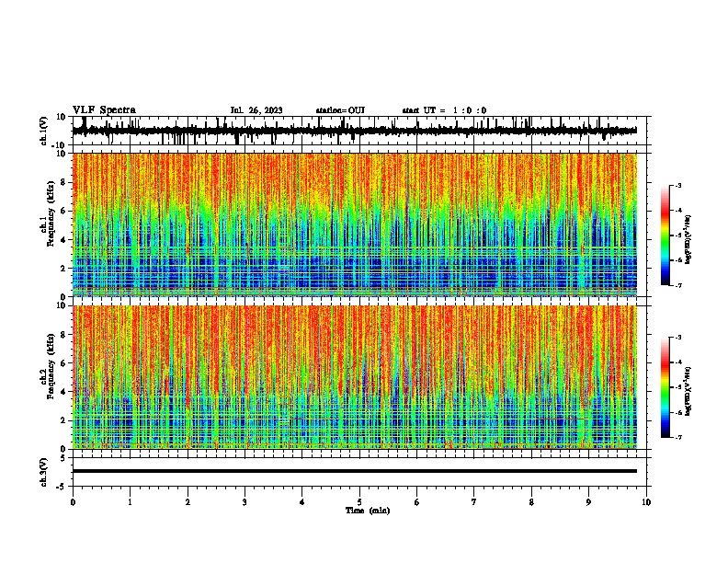Click time axis tick label "7"
Screen dimensions: 728x563
pyautogui.click(x=474, y=502)
